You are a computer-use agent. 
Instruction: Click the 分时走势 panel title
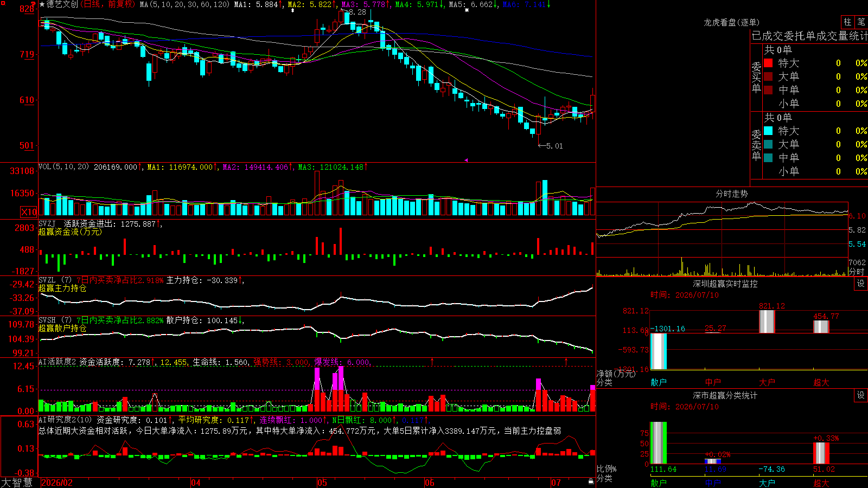(732, 194)
